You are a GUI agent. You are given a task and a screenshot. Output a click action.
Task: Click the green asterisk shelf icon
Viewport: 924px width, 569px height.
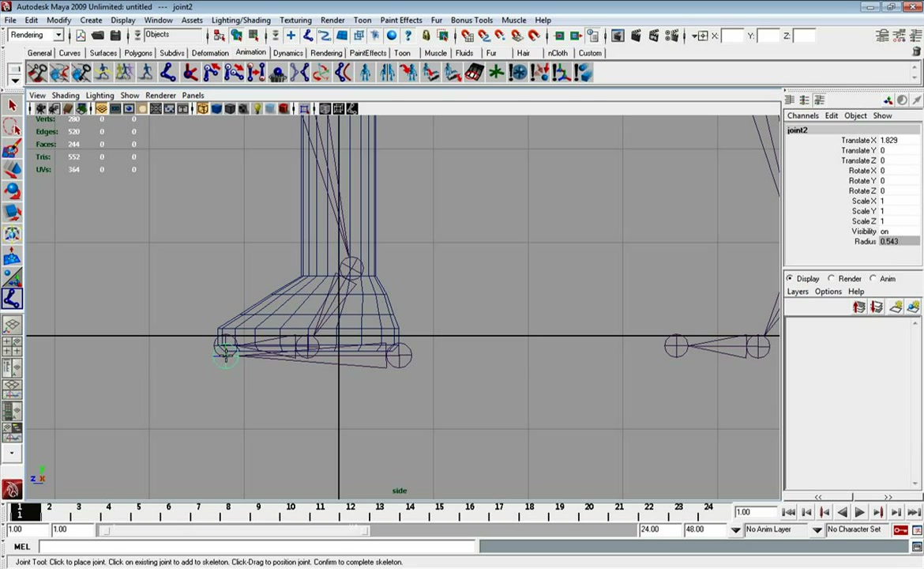pyautogui.click(x=496, y=73)
